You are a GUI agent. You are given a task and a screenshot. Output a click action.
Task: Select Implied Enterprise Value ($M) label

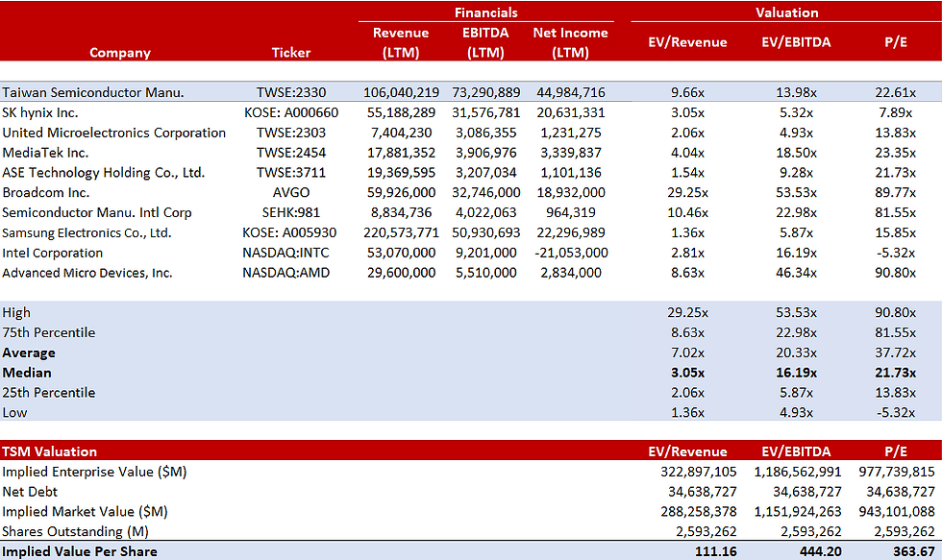click(94, 472)
